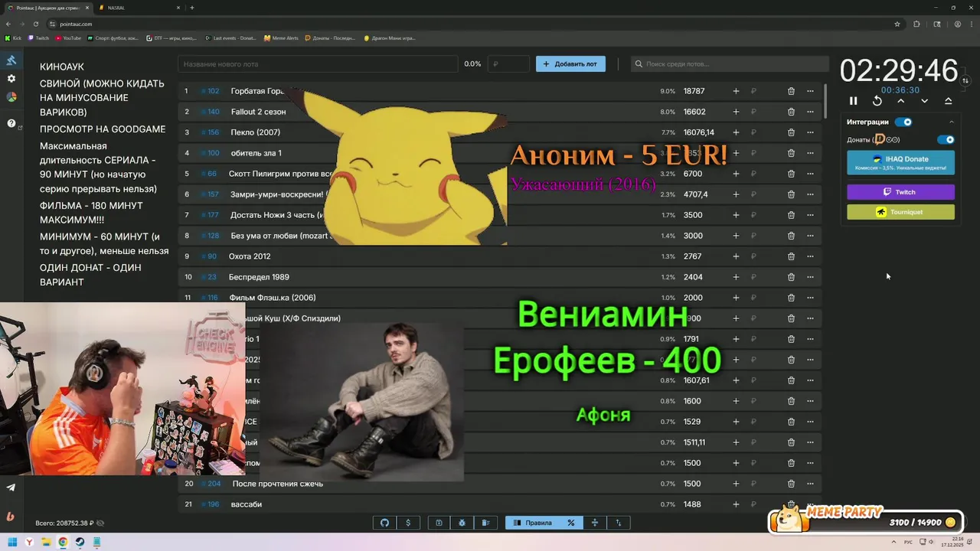Viewport: 980px width, 551px height.
Task: Click the bug icon in bottom bar
Action: [x=462, y=523]
